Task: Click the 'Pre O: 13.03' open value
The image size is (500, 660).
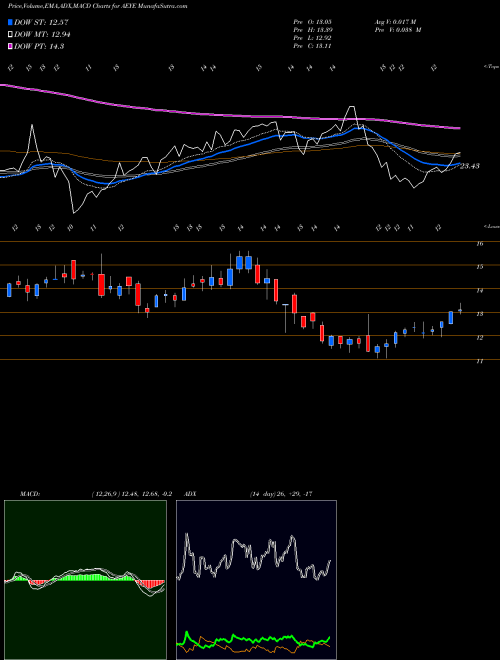Action: click(x=313, y=22)
